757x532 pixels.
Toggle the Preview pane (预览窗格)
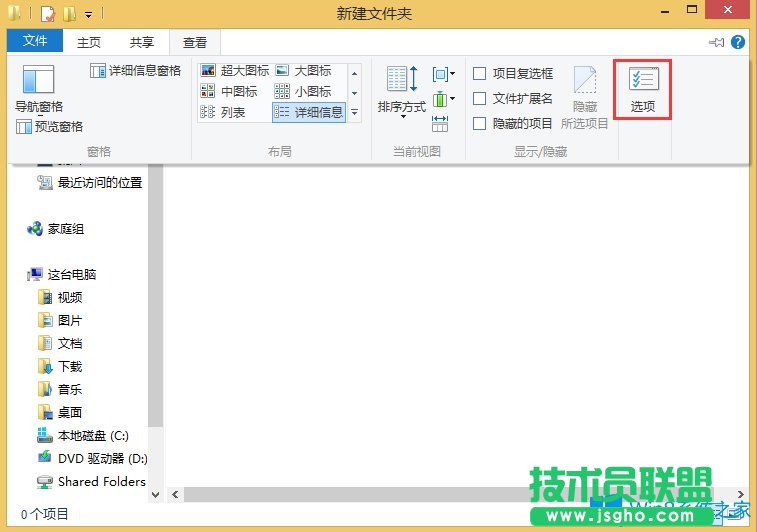pos(49,127)
